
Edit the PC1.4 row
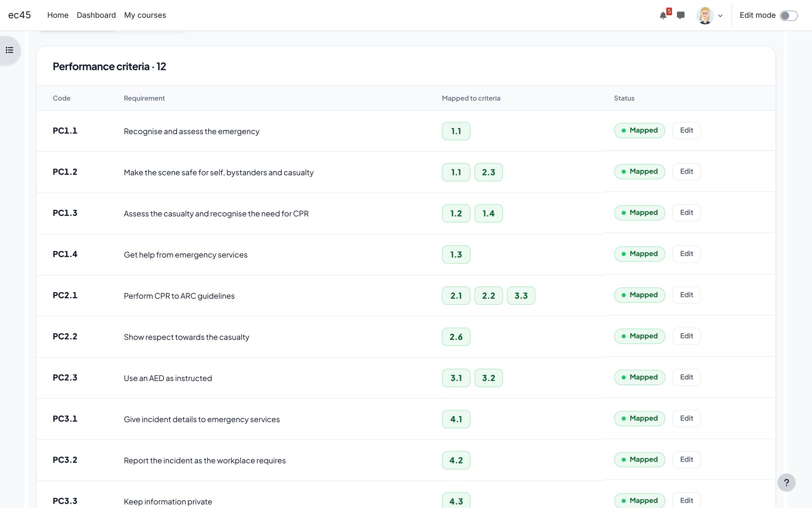tap(686, 254)
